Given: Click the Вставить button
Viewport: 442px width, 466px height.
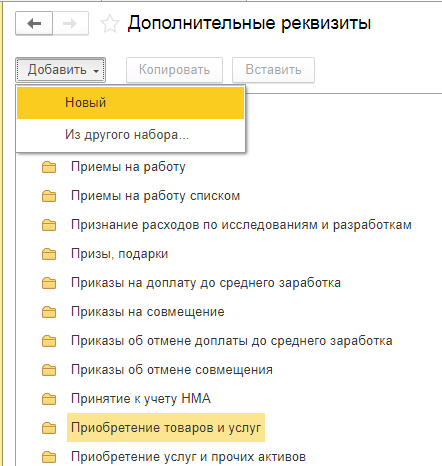Looking at the screenshot, I should [273, 70].
